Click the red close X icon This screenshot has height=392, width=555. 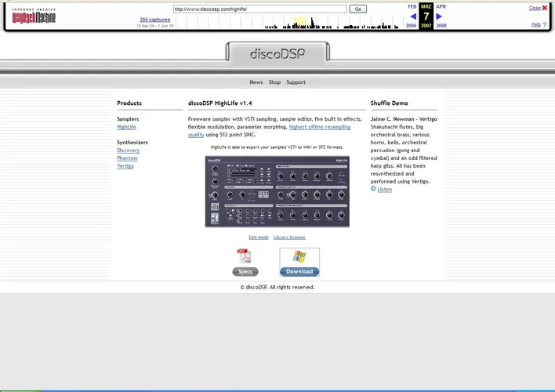coord(545,8)
